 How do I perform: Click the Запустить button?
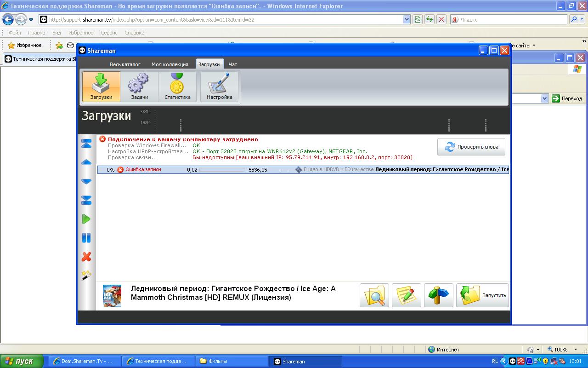[482, 295]
